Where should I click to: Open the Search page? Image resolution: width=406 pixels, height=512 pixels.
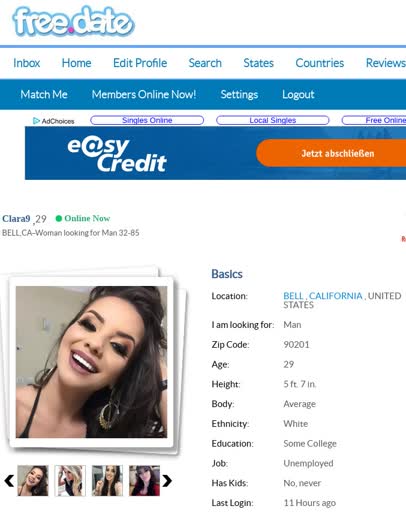(205, 63)
